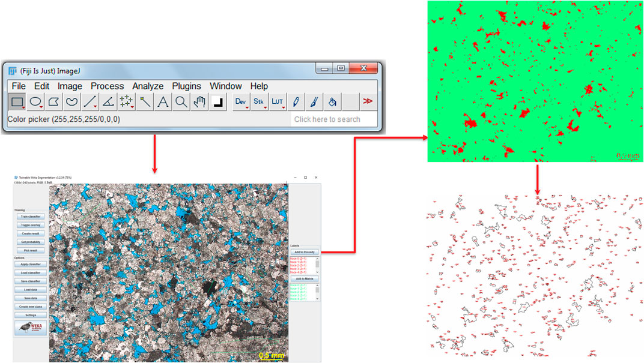The width and height of the screenshot is (644, 363).
Task: Click the Add to Porosity button
Action: coord(305,252)
